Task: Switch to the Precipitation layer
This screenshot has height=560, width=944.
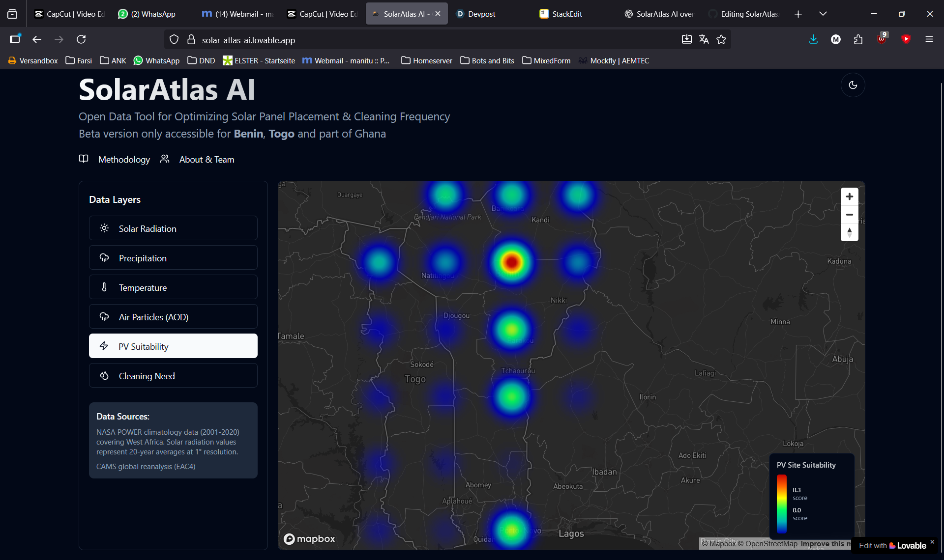Action: pyautogui.click(x=173, y=258)
